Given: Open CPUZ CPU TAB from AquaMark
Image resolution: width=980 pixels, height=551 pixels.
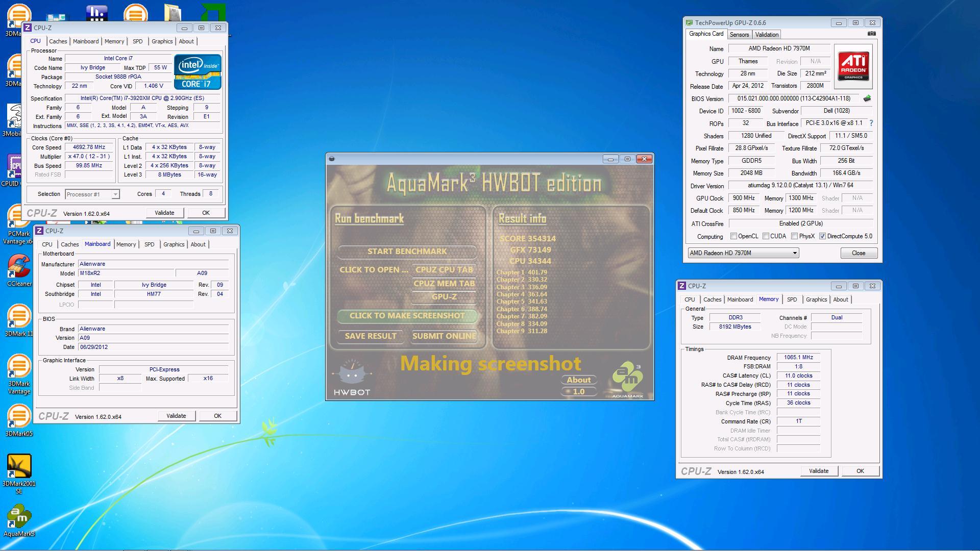Looking at the screenshot, I should 444,269.
